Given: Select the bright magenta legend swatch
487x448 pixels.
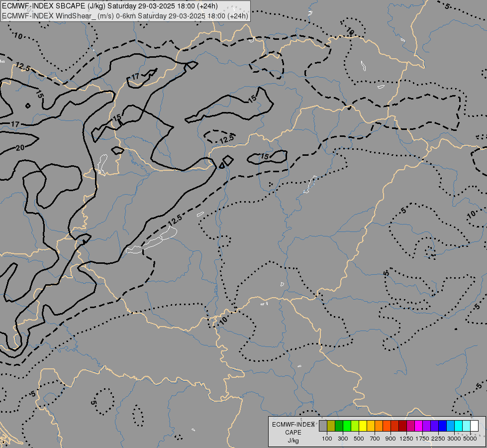Looking at the screenshot, I should tap(418, 426).
